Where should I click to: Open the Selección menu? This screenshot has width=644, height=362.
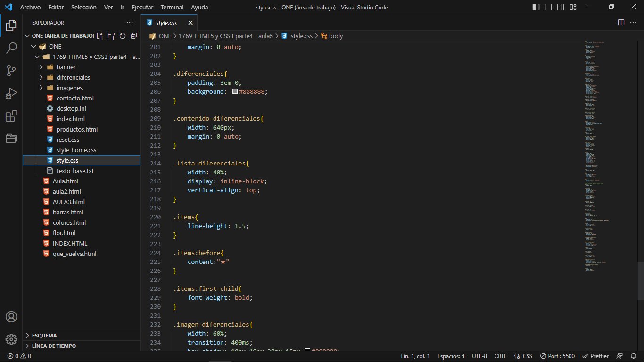coord(84,7)
